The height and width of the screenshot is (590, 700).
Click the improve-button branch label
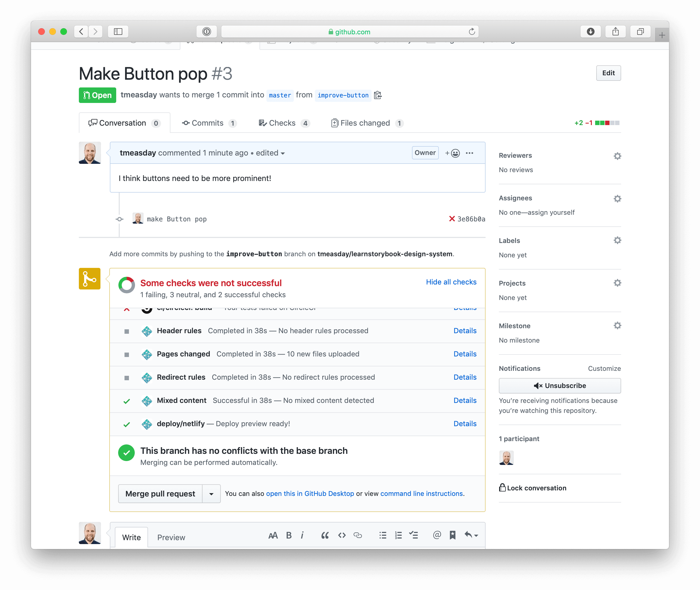[x=343, y=95]
